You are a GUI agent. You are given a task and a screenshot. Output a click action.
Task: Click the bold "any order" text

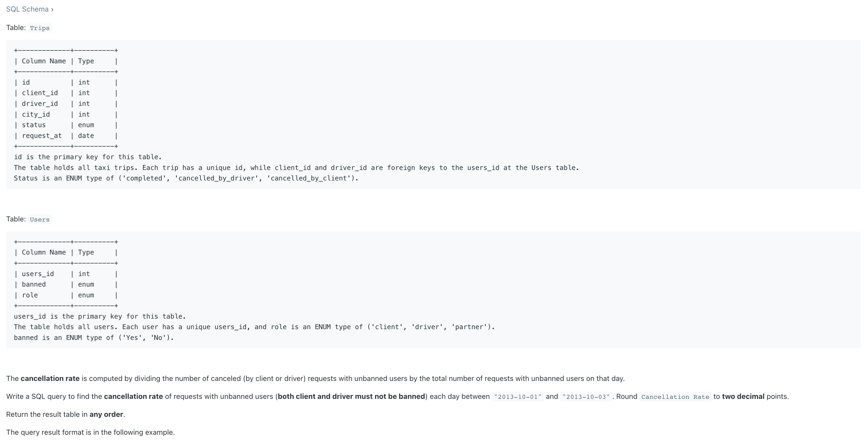[106, 414]
